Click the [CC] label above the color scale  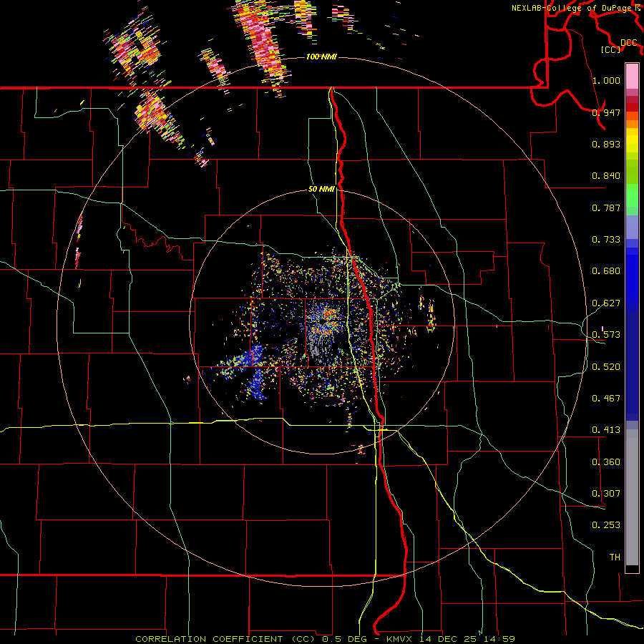pos(610,49)
